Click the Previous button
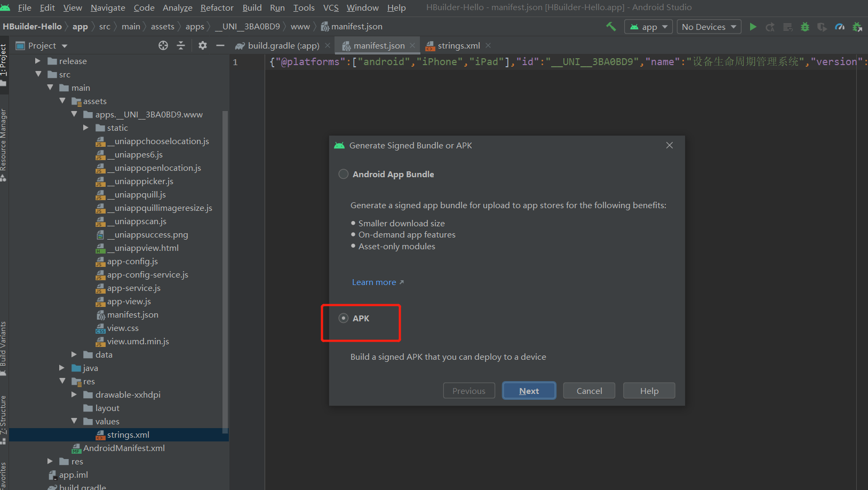This screenshot has height=490, width=868. coord(469,391)
